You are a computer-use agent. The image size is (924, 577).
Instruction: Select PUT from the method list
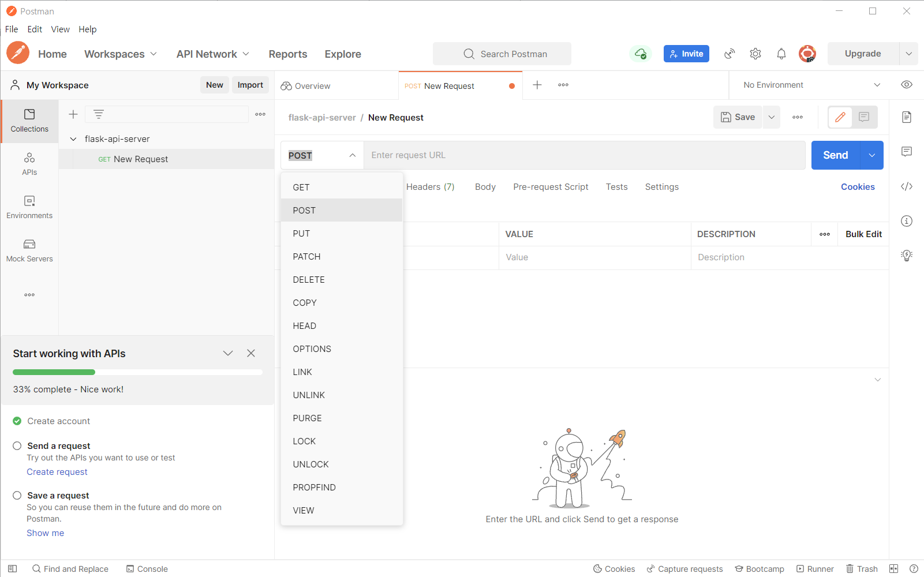(342, 234)
